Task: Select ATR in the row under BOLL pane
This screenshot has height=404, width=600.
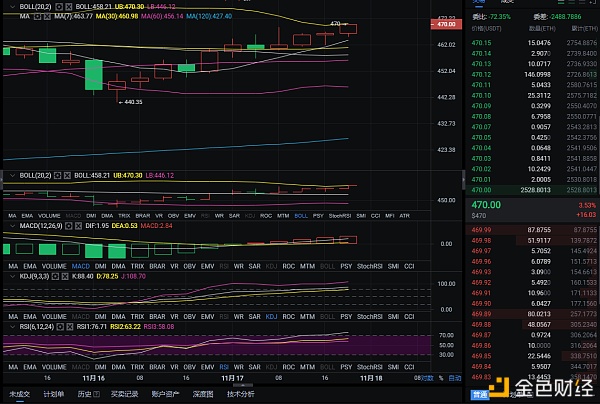Action: click(404, 216)
